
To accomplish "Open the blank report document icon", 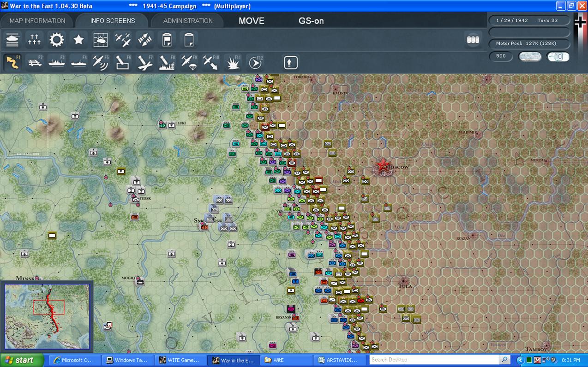I will [x=189, y=40].
